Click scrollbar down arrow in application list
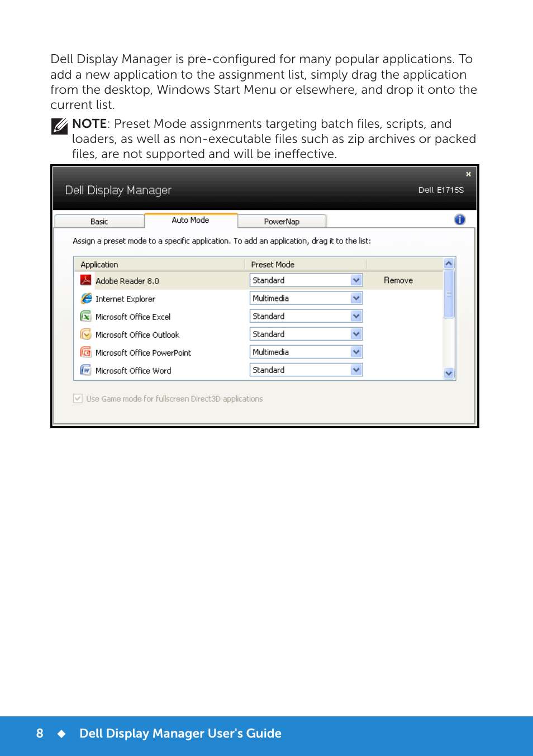This screenshot has height=756, width=533. [449, 374]
